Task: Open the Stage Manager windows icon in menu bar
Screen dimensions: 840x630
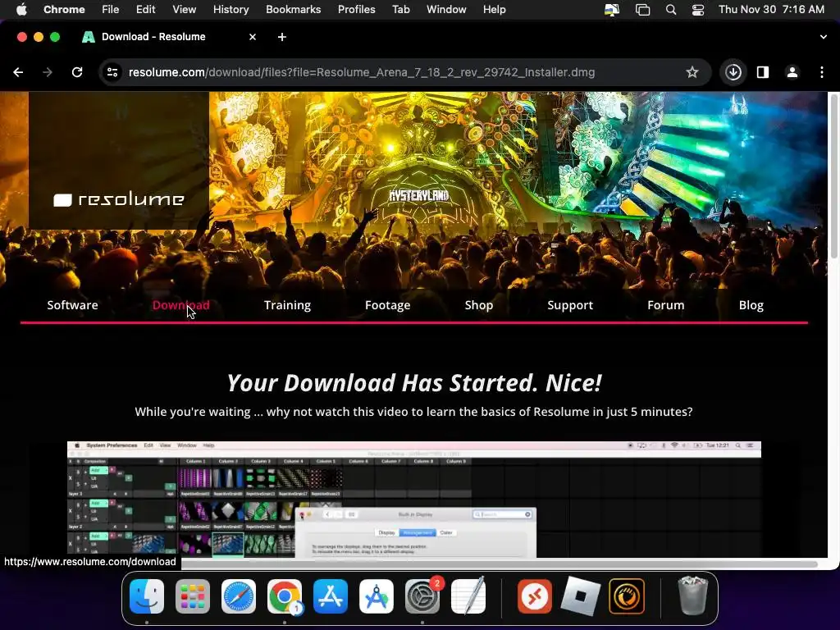Action: pos(642,10)
